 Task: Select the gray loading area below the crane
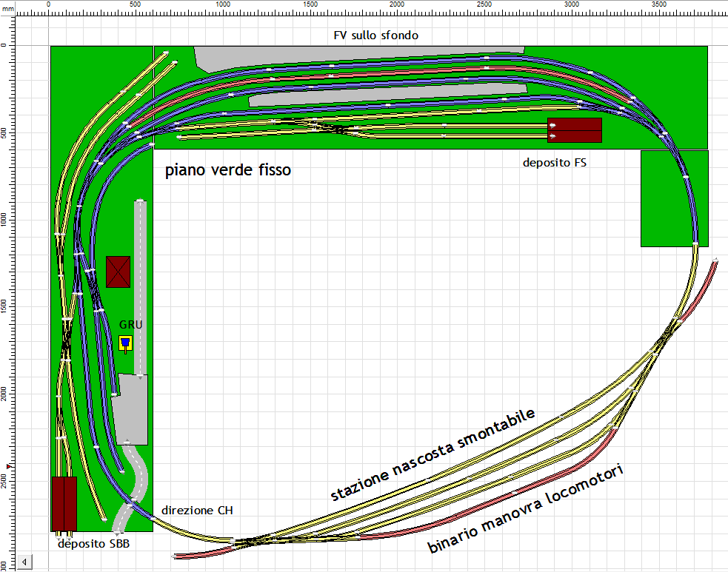pos(133,408)
